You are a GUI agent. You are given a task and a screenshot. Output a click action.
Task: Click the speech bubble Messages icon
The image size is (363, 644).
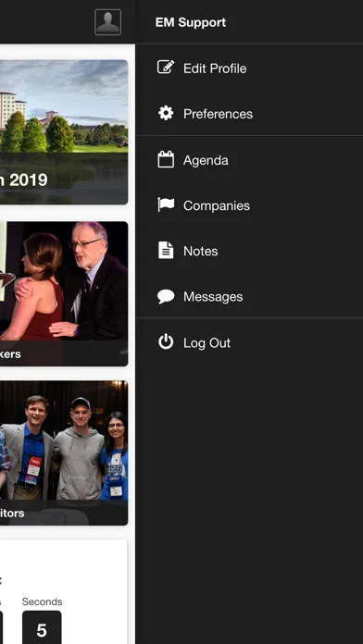166,296
